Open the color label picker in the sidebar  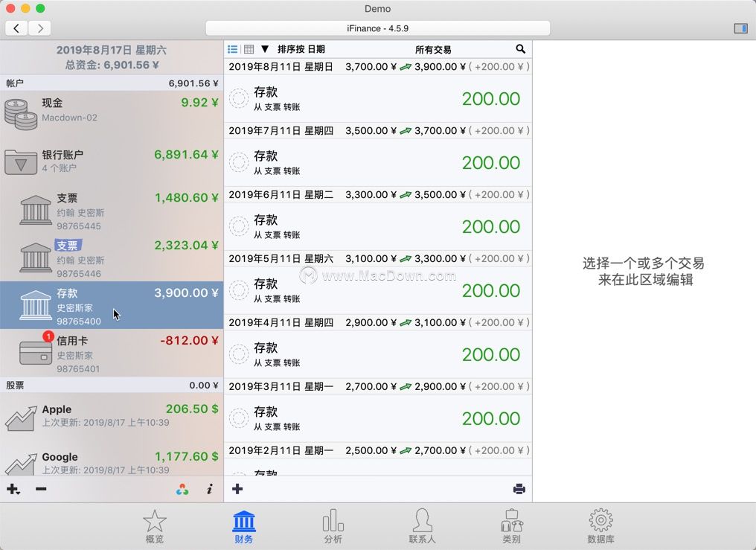click(182, 489)
